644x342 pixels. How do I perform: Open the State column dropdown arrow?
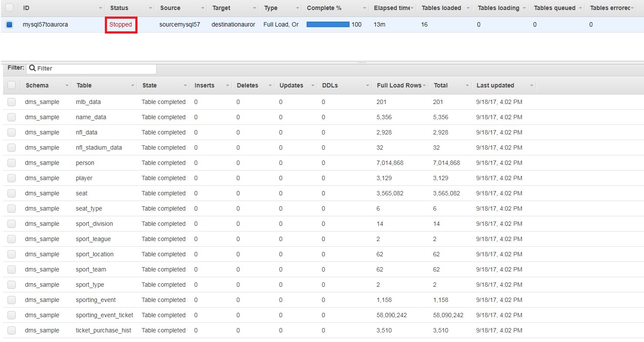pyautogui.click(x=185, y=86)
